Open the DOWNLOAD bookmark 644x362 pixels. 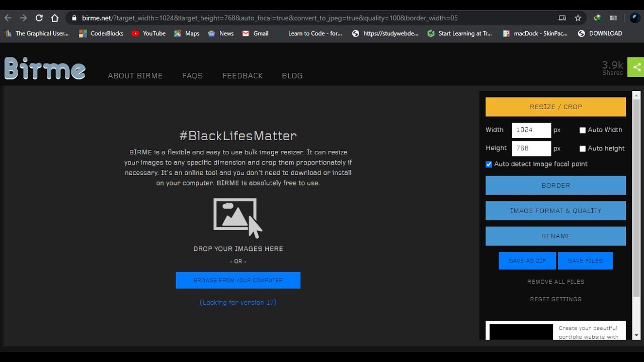pyautogui.click(x=600, y=34)
